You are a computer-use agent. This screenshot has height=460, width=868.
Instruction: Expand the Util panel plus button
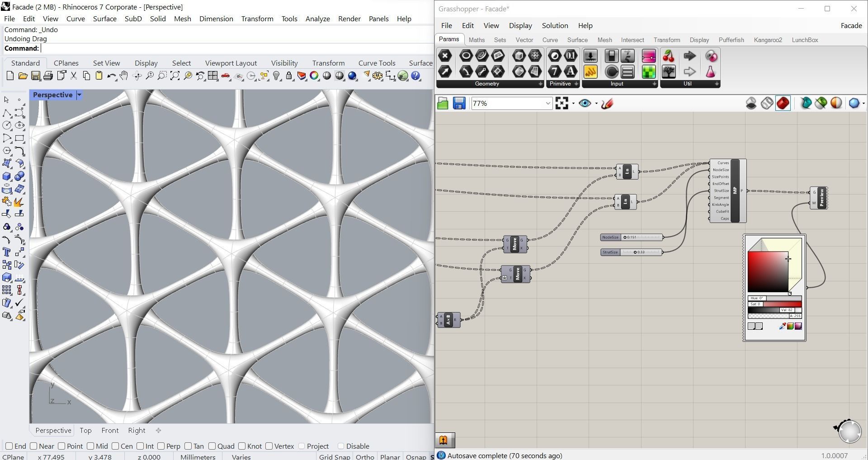click(x=717, y=84)
